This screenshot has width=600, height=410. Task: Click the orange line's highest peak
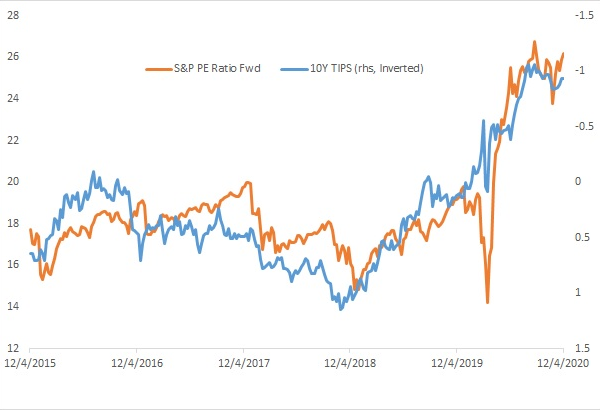535,42
